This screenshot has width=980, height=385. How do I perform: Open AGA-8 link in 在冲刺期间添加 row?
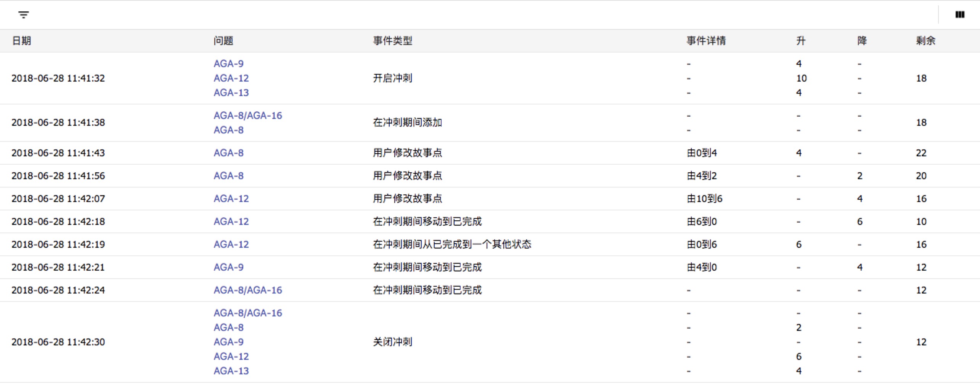click(228, 130)
